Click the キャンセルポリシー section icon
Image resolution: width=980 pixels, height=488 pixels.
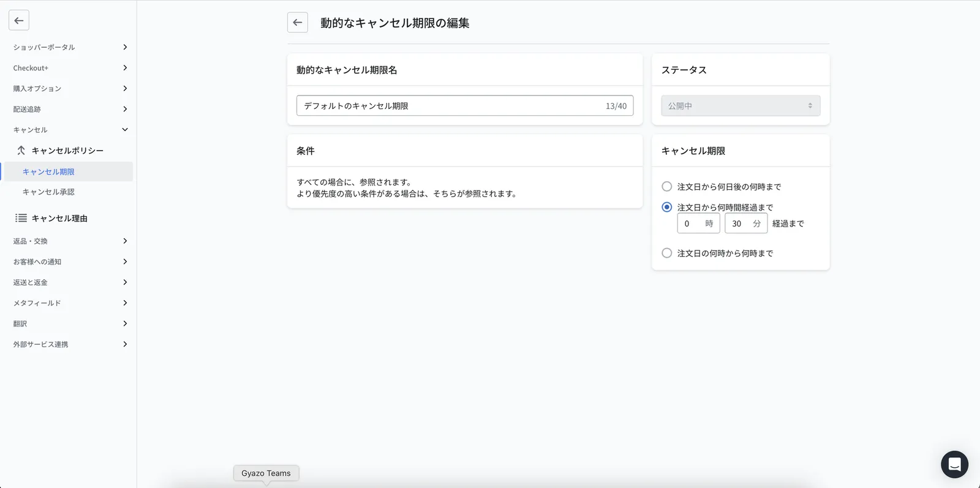[21, 150]
